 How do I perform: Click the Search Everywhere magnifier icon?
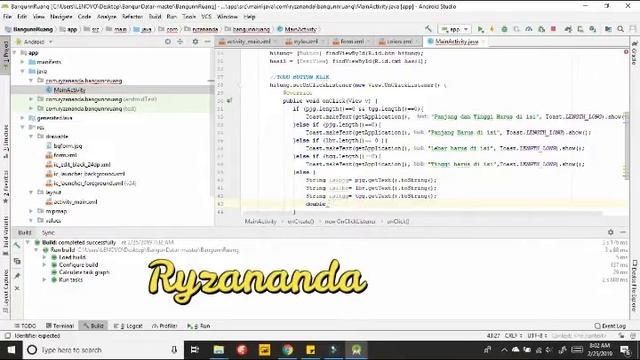[620, 29]
